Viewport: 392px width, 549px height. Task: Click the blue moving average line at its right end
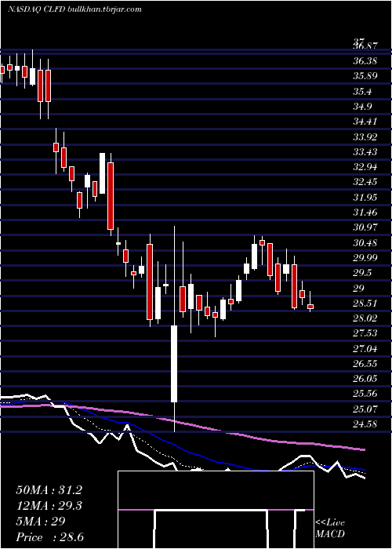click(x=363, y=469)
